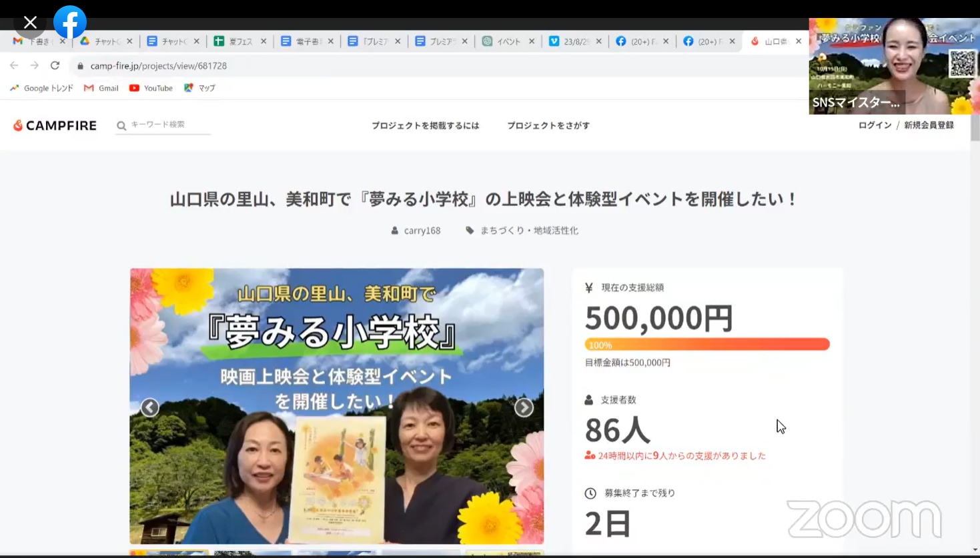Open the Gmail bookmark
The image size is (980, 558).
point(101,88)
